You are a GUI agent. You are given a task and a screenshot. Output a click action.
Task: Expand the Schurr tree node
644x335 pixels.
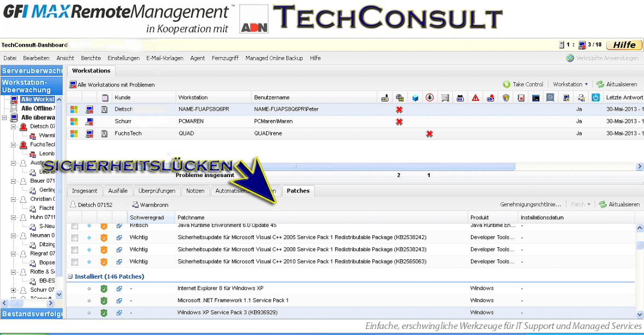pyautogui.click(x=14, y=289)
